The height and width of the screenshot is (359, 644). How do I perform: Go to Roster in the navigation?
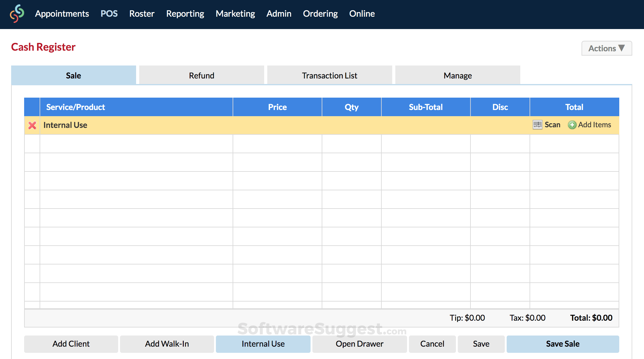coord(142,14)
